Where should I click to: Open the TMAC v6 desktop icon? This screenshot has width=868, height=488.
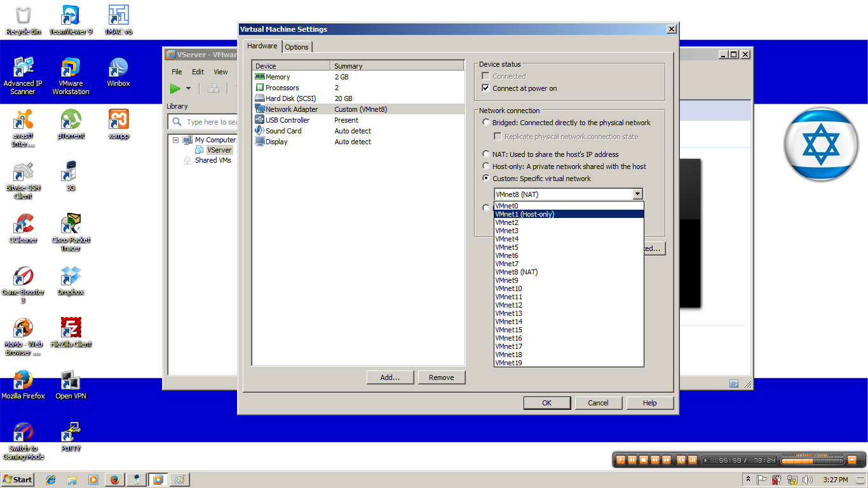click(x=118, y=20)
